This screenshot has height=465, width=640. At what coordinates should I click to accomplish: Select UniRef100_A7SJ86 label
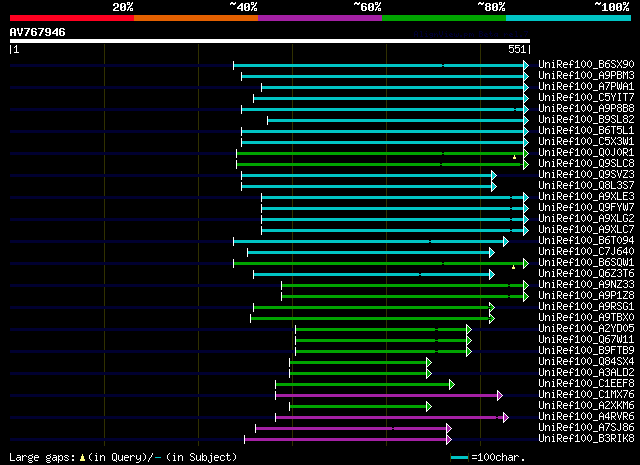[x=586, y=428]
